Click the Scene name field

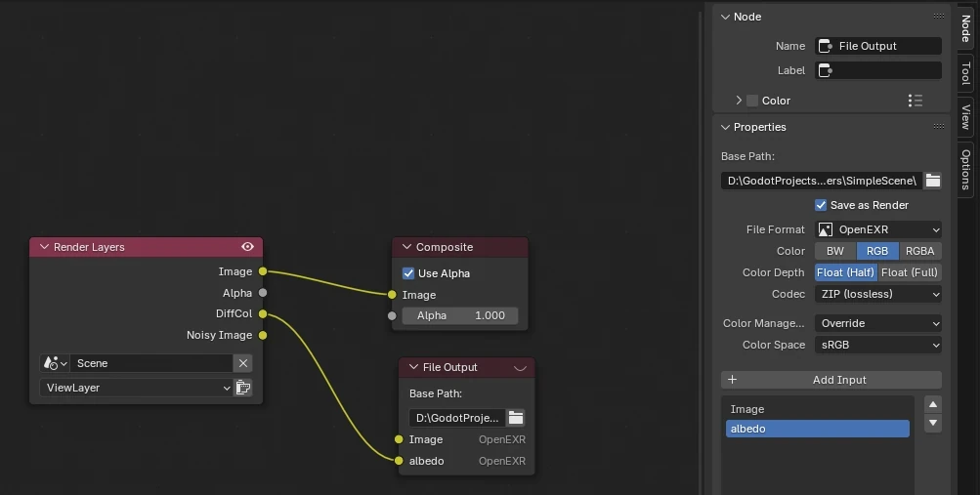151,362
